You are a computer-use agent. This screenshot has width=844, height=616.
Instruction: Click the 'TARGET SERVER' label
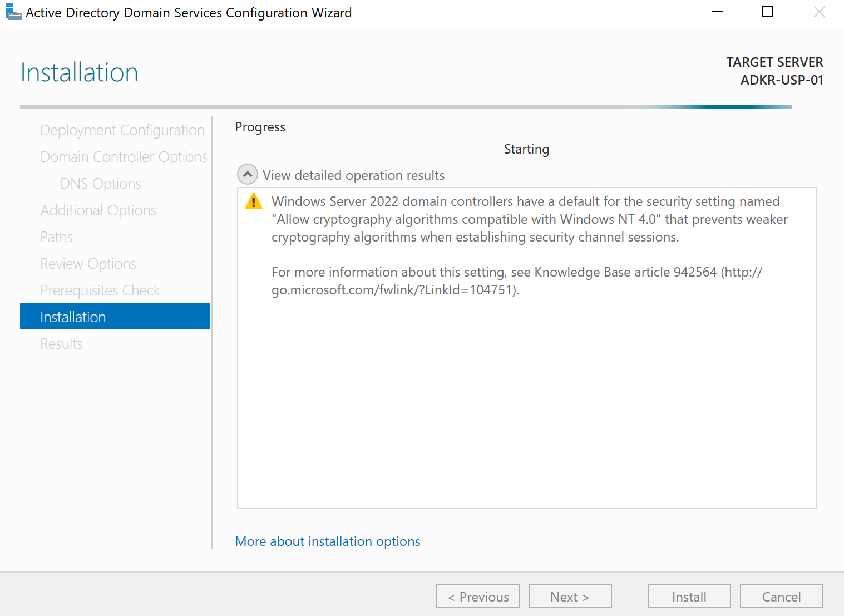(x=774, y=62)
